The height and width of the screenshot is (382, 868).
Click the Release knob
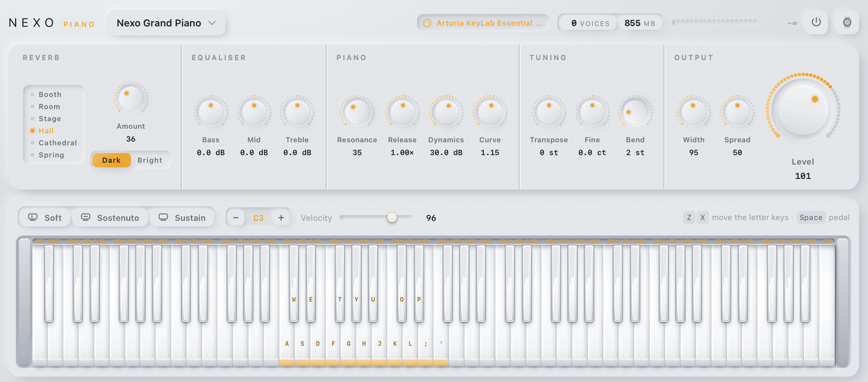[x=403, y=112]
